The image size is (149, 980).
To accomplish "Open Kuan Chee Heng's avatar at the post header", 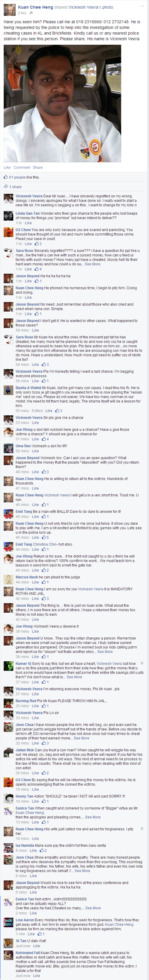I will pos(10,10).
